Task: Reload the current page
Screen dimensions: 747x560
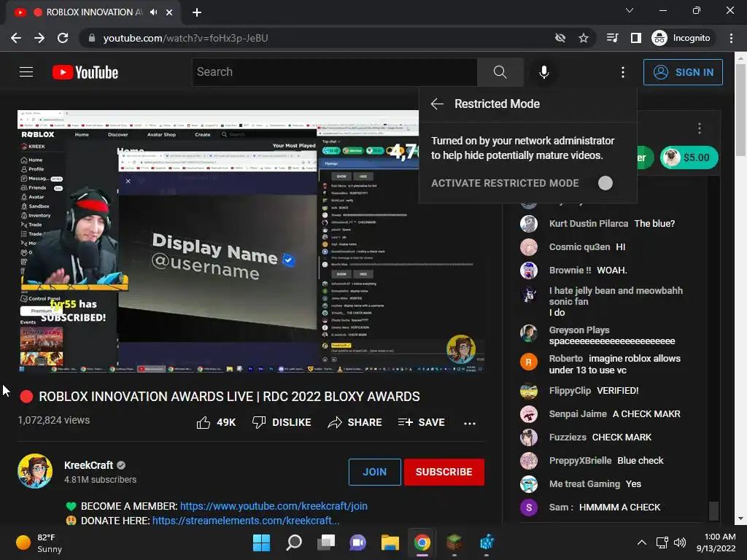Action: tap(63, 38)
